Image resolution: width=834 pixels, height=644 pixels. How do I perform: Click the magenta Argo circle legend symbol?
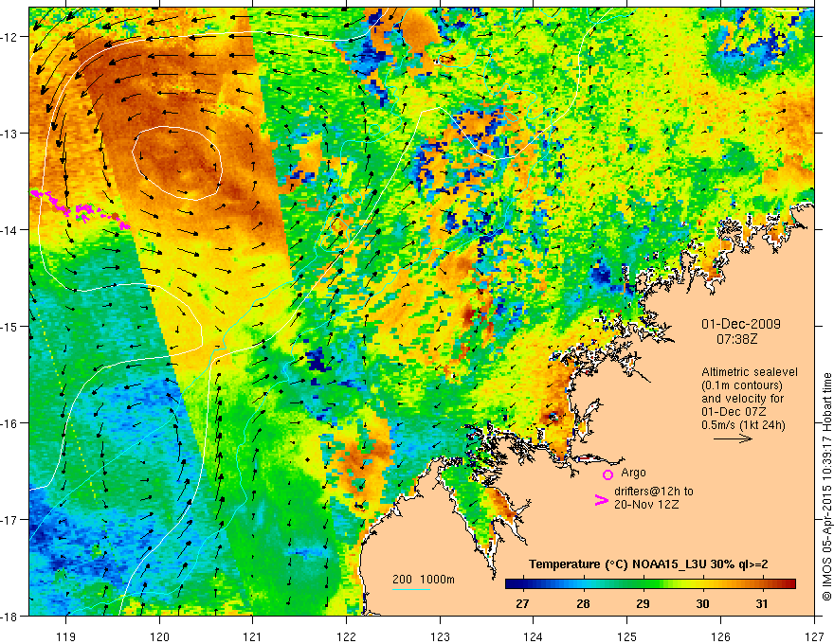pos(607,474)
